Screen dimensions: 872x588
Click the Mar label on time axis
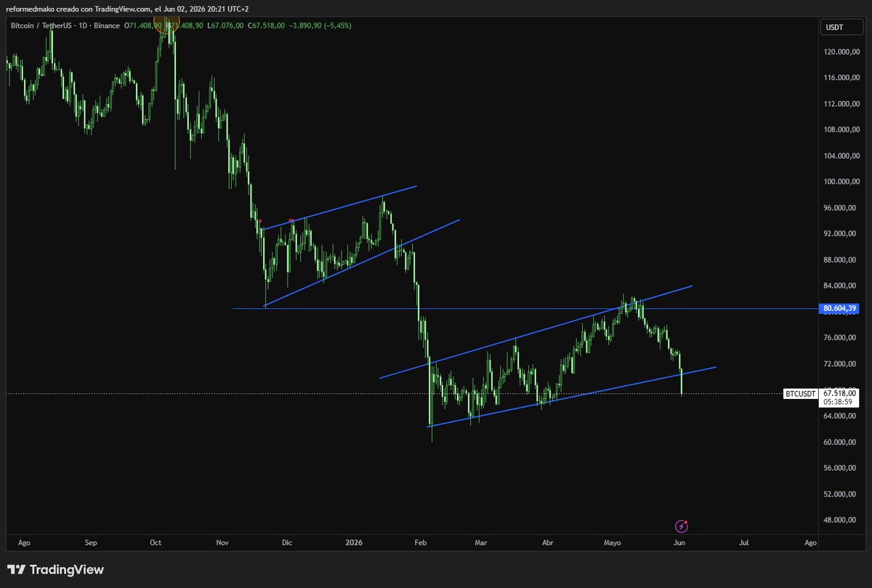pyautogui.click(x=480, y=543)
